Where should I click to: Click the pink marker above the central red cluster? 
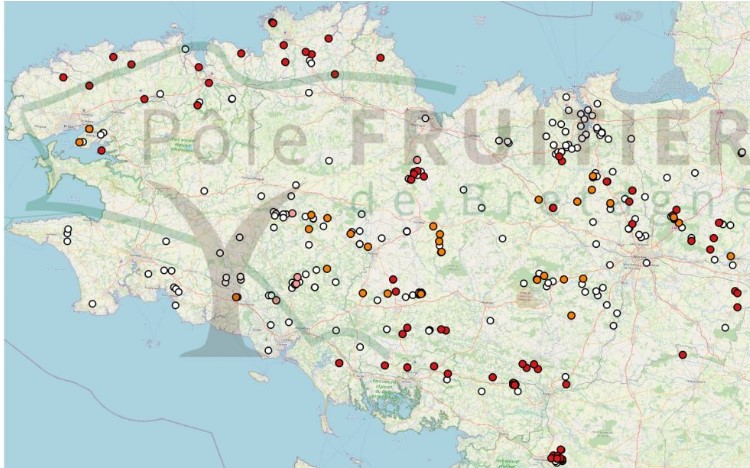point(417,160)
